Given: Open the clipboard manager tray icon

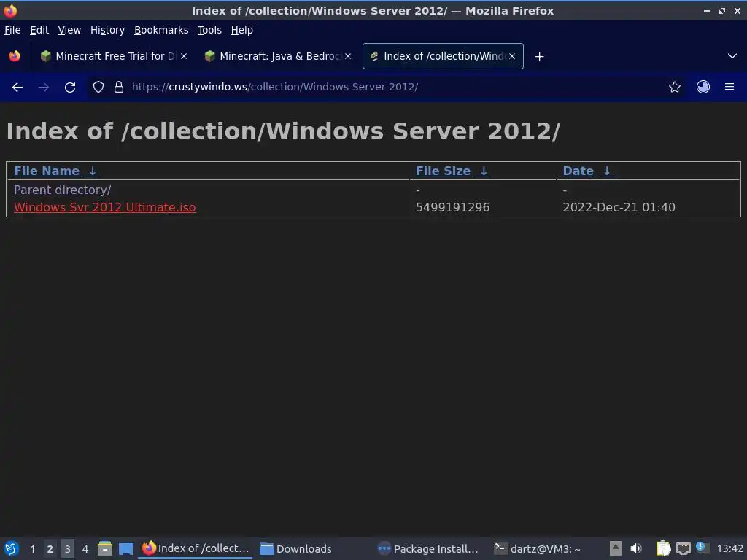Looking at the screenshot, I should click(663, 548).
